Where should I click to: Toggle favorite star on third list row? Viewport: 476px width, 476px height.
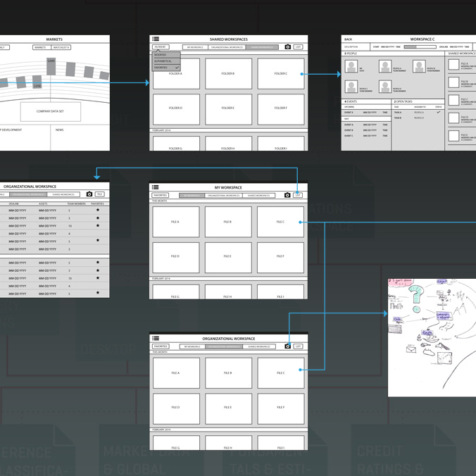tap(98, 225)
